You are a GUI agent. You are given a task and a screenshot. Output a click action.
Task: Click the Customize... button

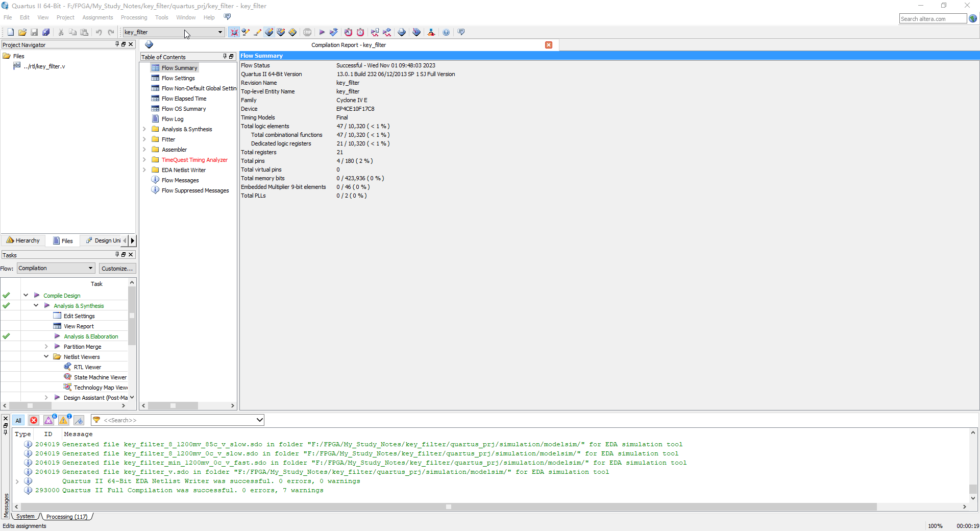tap(117, 269)
